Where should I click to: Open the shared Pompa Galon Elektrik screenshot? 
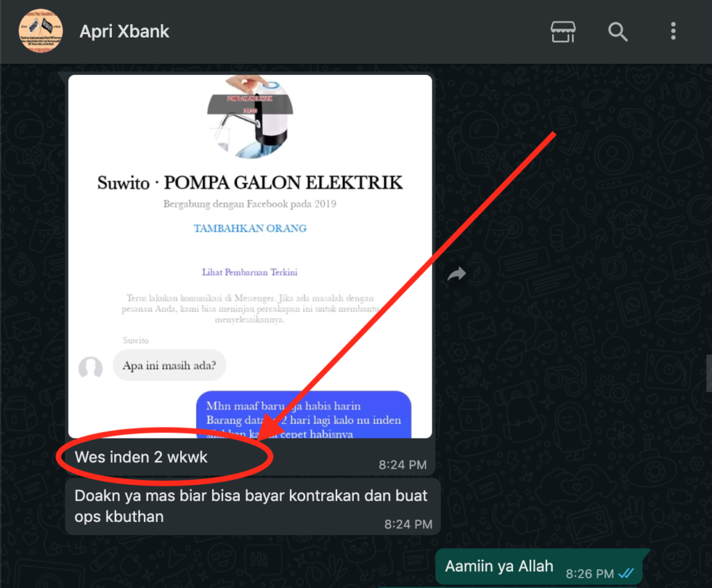(250, 256)
